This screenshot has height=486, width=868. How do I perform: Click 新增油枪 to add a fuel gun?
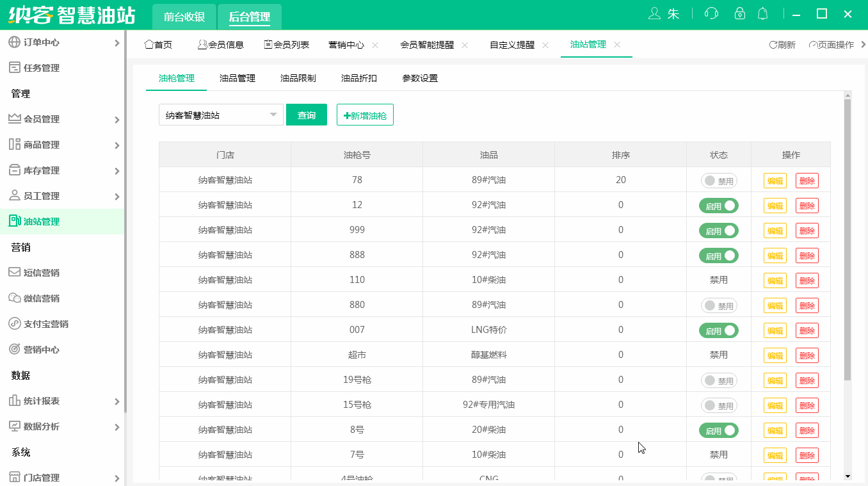365,114
